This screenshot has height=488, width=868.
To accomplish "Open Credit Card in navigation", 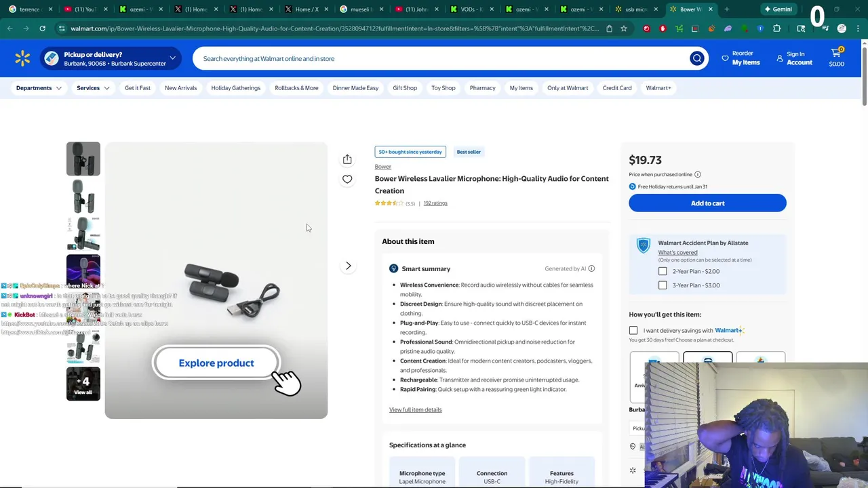I will [616, 88].
